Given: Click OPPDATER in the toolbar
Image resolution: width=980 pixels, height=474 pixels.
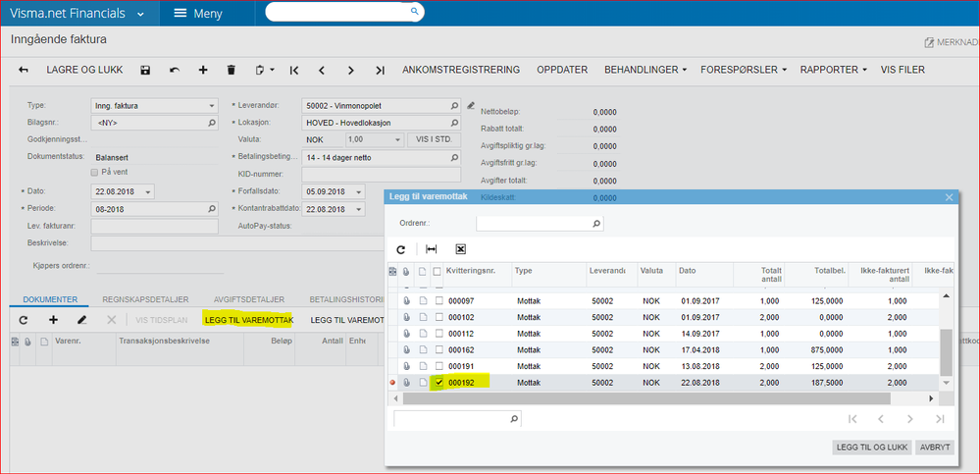Looking at the screenshot, I should coord(562,70).
